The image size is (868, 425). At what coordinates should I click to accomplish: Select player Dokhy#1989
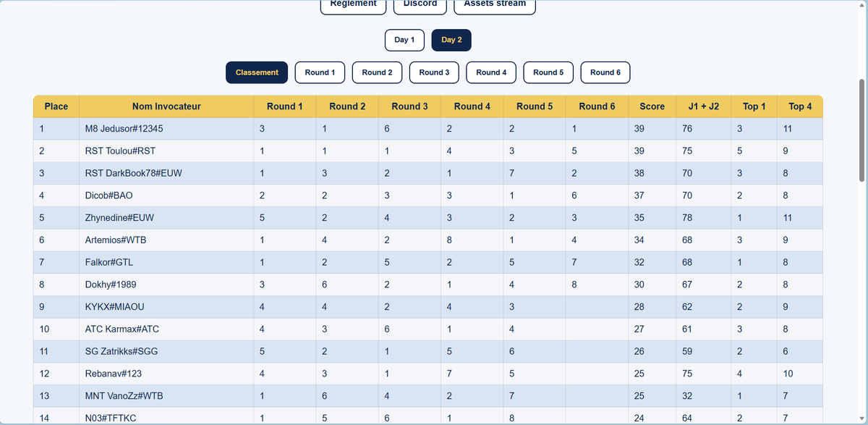coord(112,285)
